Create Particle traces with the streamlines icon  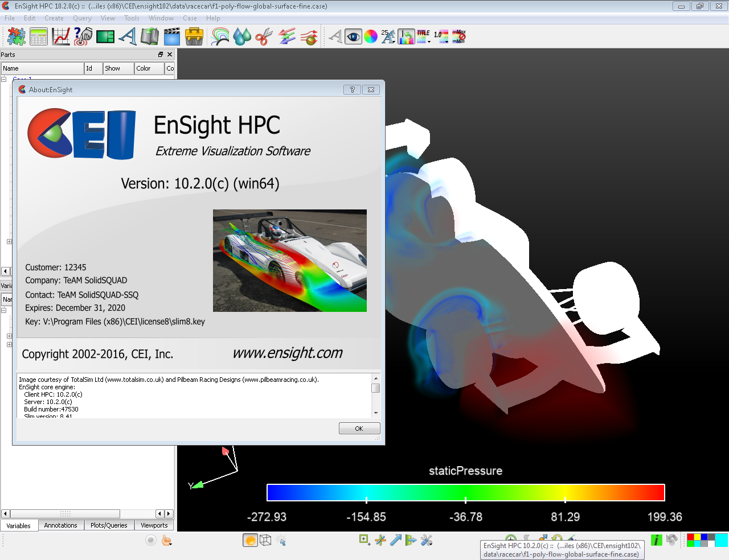click(x=309, y=36)
